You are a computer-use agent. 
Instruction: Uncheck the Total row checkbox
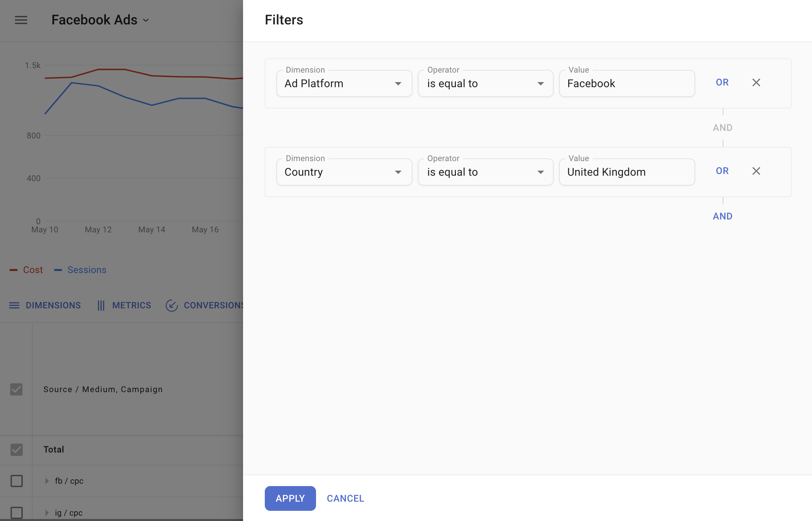[16, 449]
